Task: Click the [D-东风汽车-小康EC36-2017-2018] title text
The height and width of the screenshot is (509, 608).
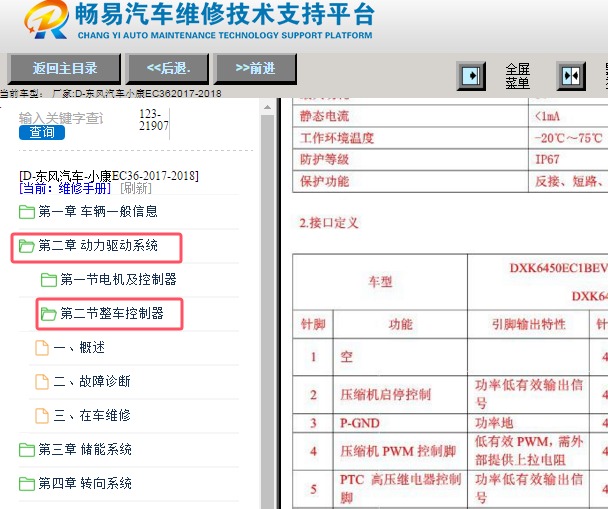Action: click(x=109, y=176)
